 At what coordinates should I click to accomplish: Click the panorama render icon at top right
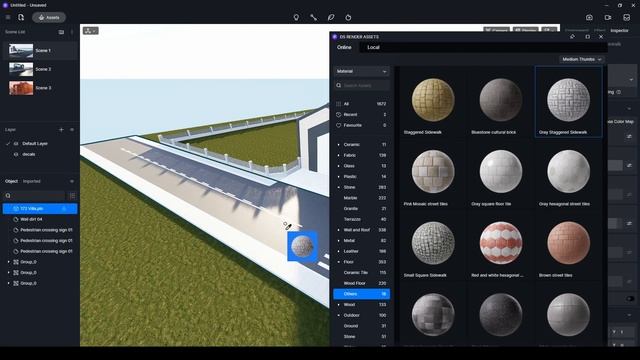coord(627,18)
